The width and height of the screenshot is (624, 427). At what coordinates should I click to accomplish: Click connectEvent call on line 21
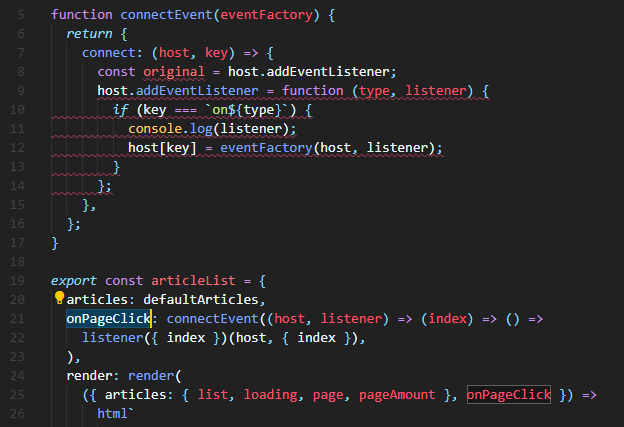click(213, 319)
